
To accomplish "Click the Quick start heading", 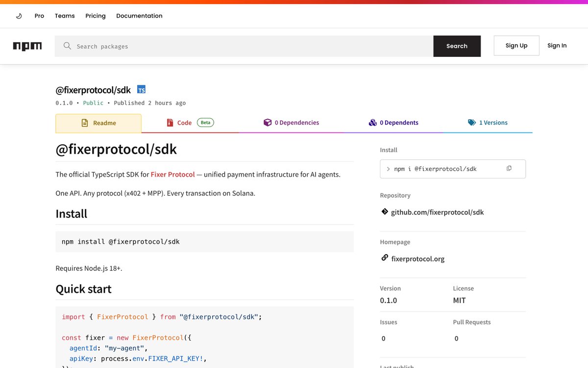I will [x=84, y=289].
